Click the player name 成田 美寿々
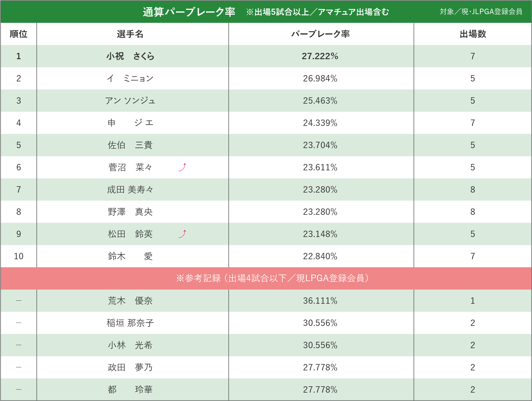 [130, 190]
